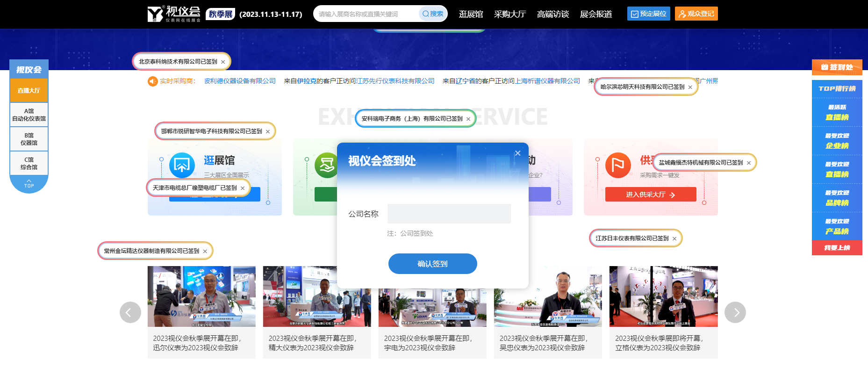The height and width of the screenshot is (375, 868).
Task: Focus the exhibitor keyword search field
Action: [367, 14]
